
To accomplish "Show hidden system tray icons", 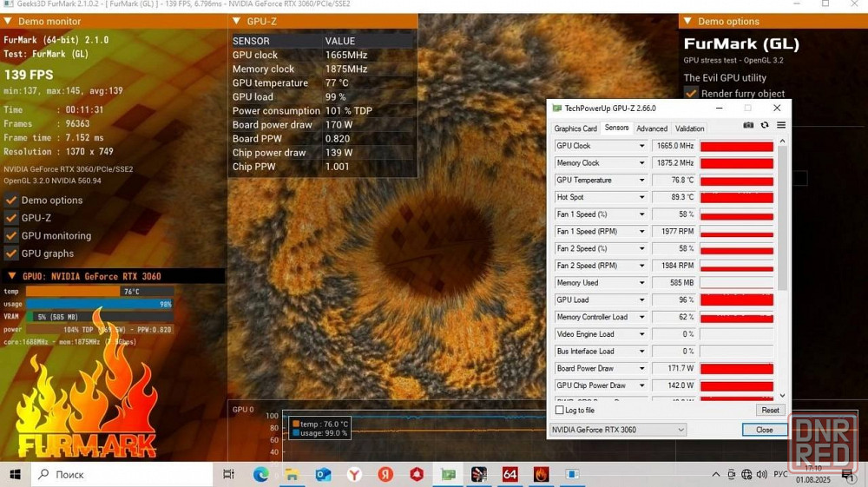I will [716, 474].
